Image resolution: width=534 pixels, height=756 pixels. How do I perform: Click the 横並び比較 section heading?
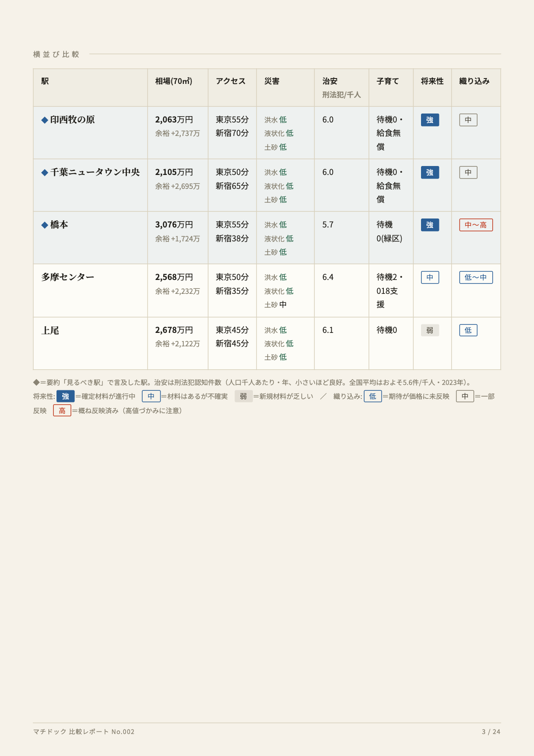(x=56, y=54)
